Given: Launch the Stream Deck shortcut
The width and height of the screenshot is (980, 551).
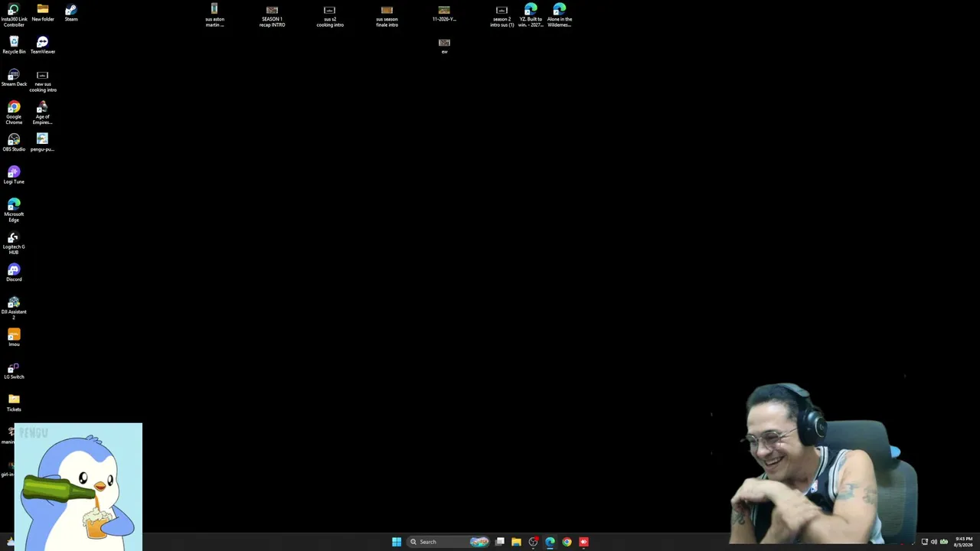Looking at the screenshot, I should 14,77.
